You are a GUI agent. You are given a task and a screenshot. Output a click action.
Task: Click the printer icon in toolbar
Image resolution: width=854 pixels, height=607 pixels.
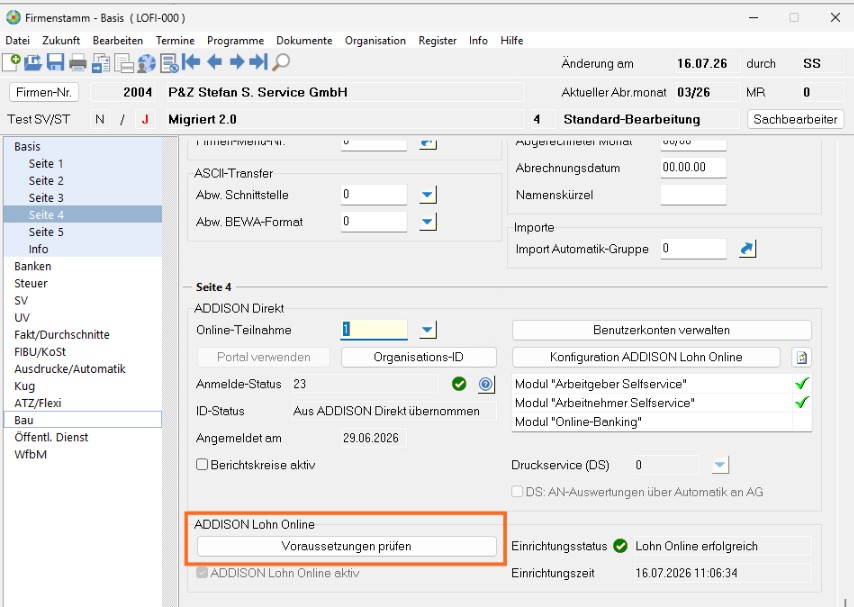tap(78, 63)
